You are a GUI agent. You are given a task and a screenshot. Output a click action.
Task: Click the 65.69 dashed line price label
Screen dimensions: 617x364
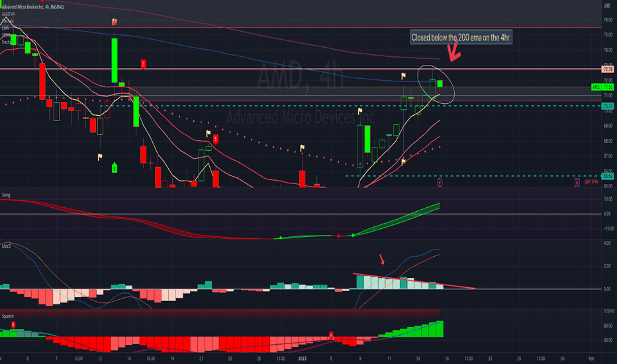coord(608,176)
